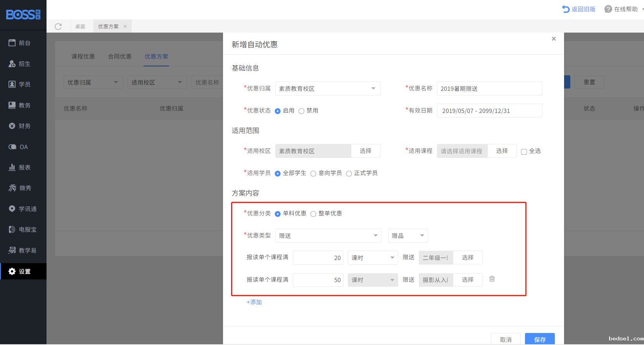Switch to the 优惠方案 sub-tab

pyautogui.click(x=157, y=57)
